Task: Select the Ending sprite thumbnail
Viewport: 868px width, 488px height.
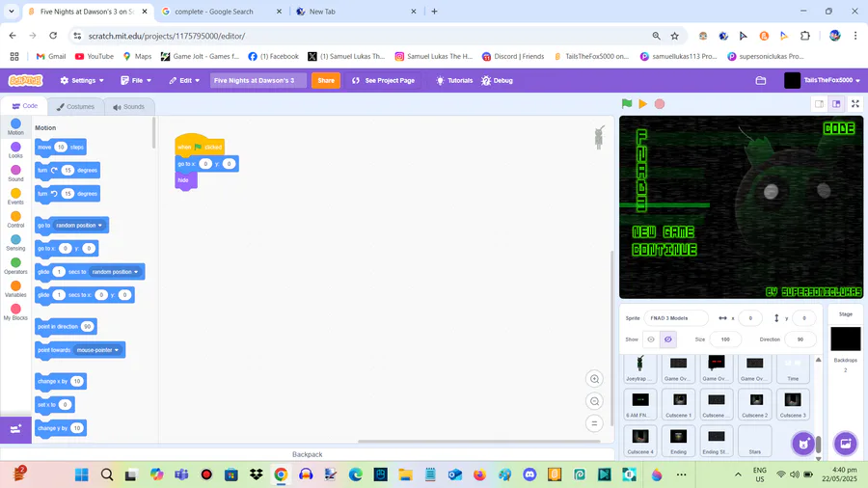Action: (x=679, y=441)
